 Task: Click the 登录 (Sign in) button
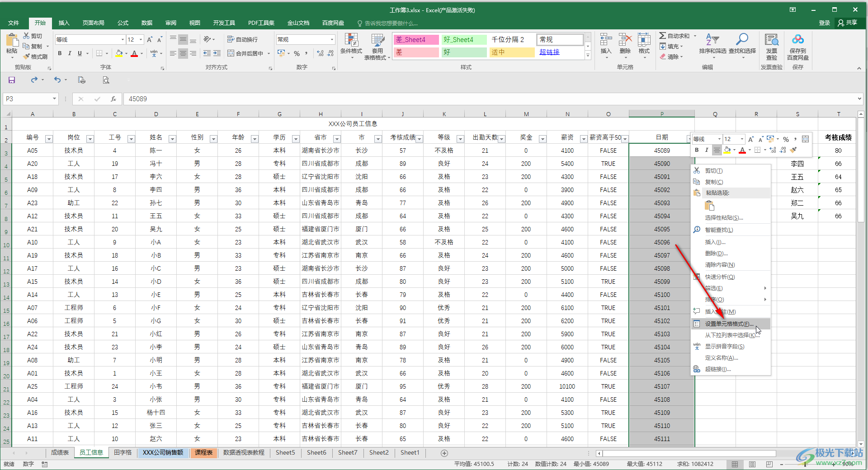pos(825,23)
